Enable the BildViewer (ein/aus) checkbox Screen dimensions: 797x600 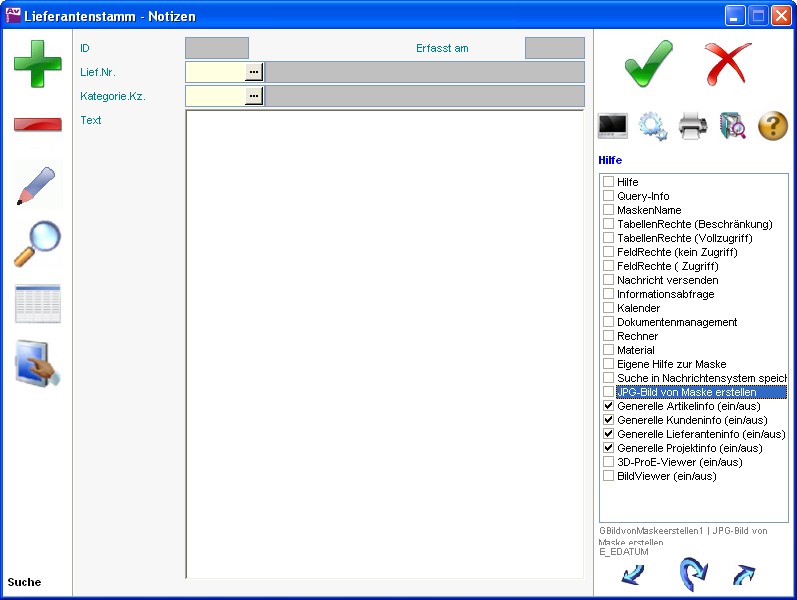click(x=608, y=477)
